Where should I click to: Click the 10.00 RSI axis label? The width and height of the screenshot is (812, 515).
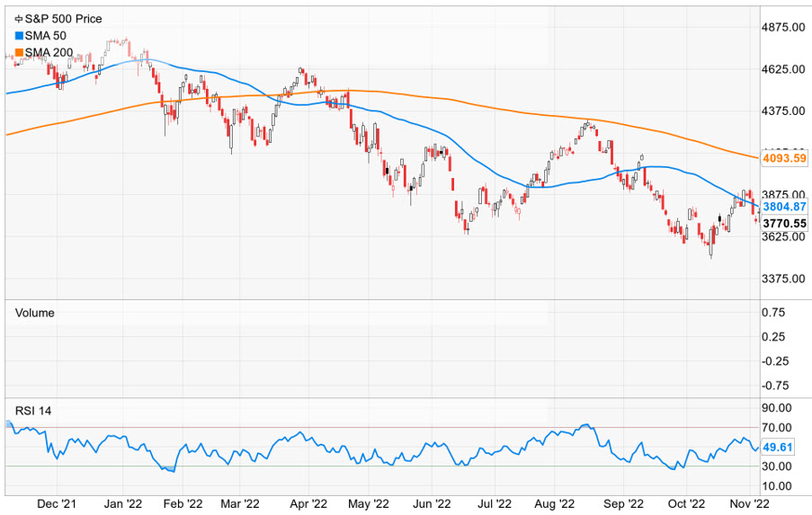pyautogui.click(x=776, y=486)
